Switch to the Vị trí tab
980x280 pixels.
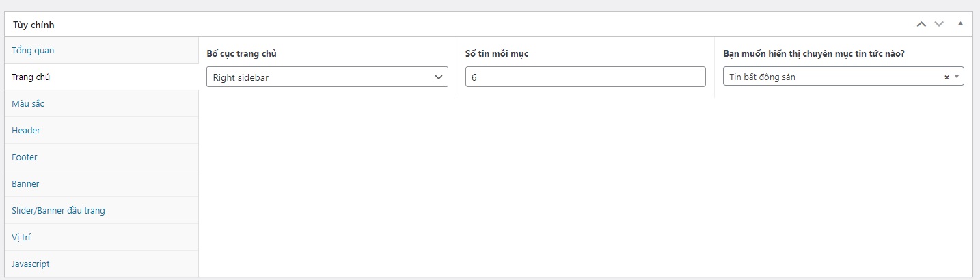point(21,238)
